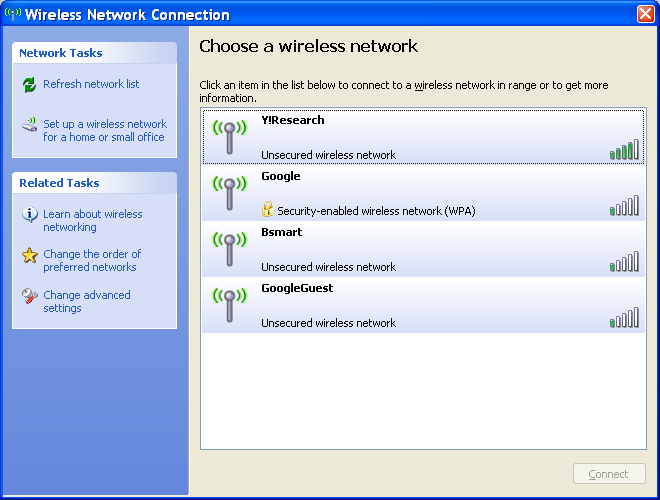This screenshot has height=500, width=660.
Task: Open Change the order of preferred networks
Action: [x=92, y=261]
